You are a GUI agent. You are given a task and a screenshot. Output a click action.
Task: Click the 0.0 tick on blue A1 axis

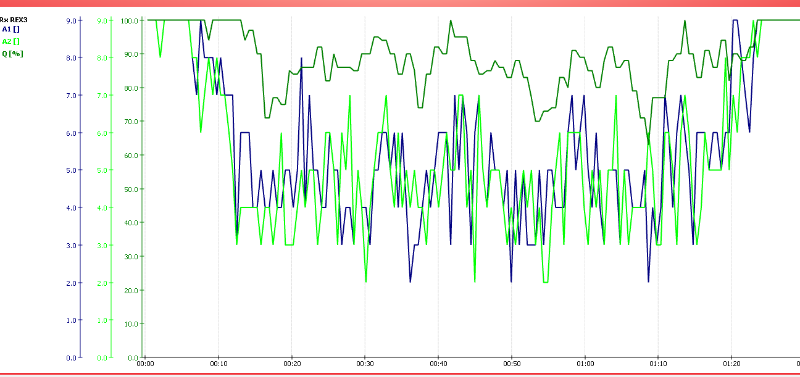[x=71, y=358]
